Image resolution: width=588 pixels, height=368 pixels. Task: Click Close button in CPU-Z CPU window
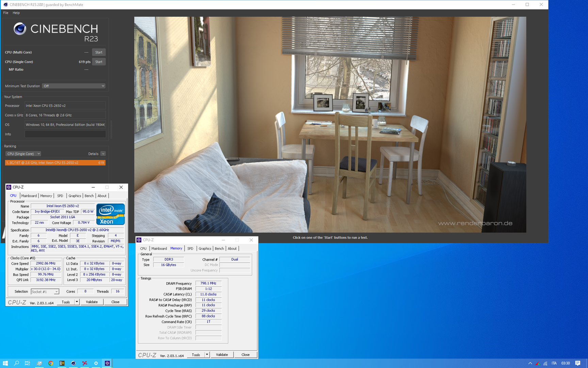(115, 302)
